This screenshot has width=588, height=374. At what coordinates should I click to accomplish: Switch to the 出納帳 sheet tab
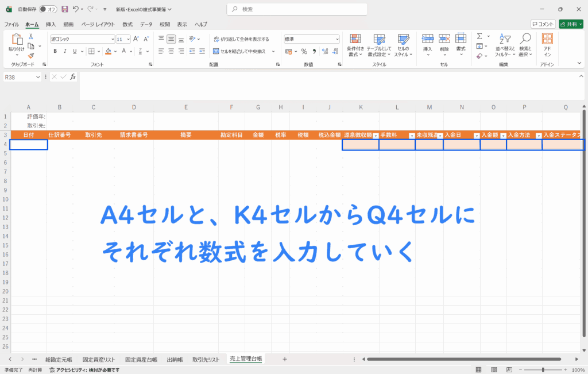[175, 359]
